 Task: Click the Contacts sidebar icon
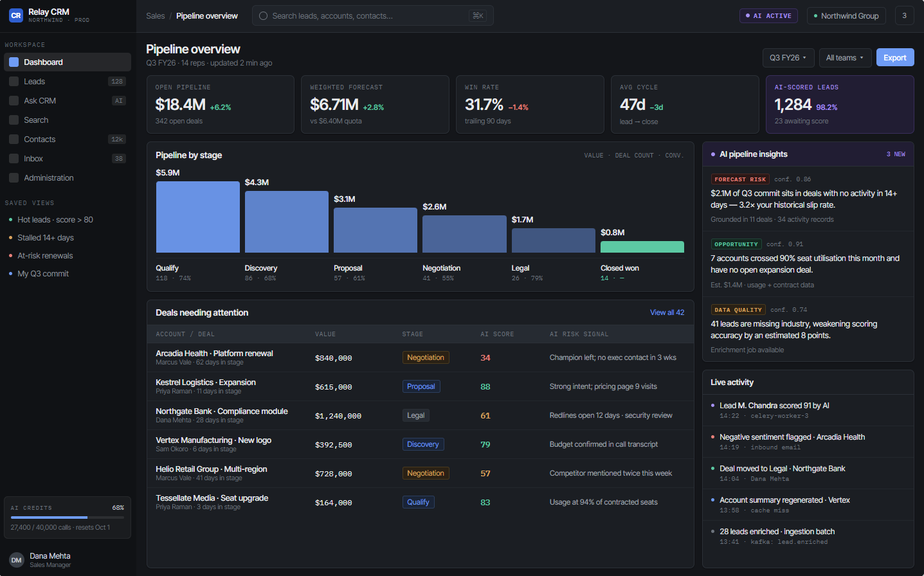coord(14,139)
